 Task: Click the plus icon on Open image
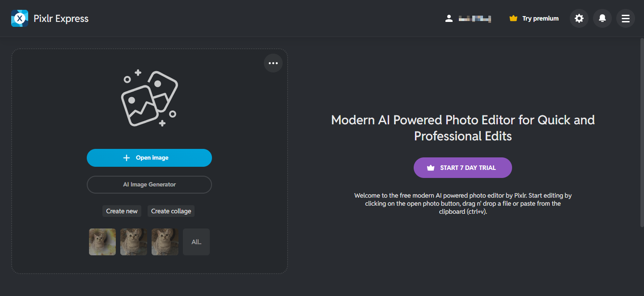click(127, 157)
